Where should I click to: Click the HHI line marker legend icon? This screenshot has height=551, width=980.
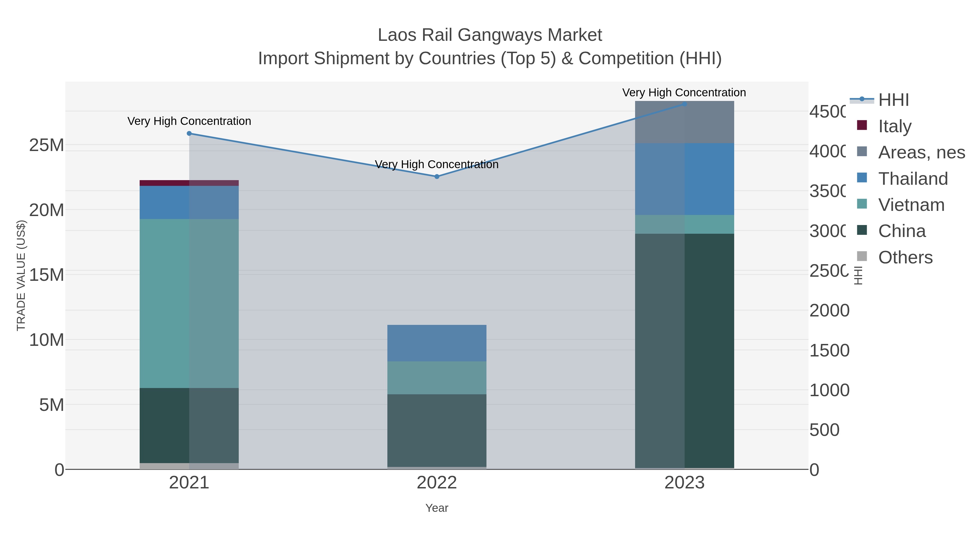click(862, 99)
